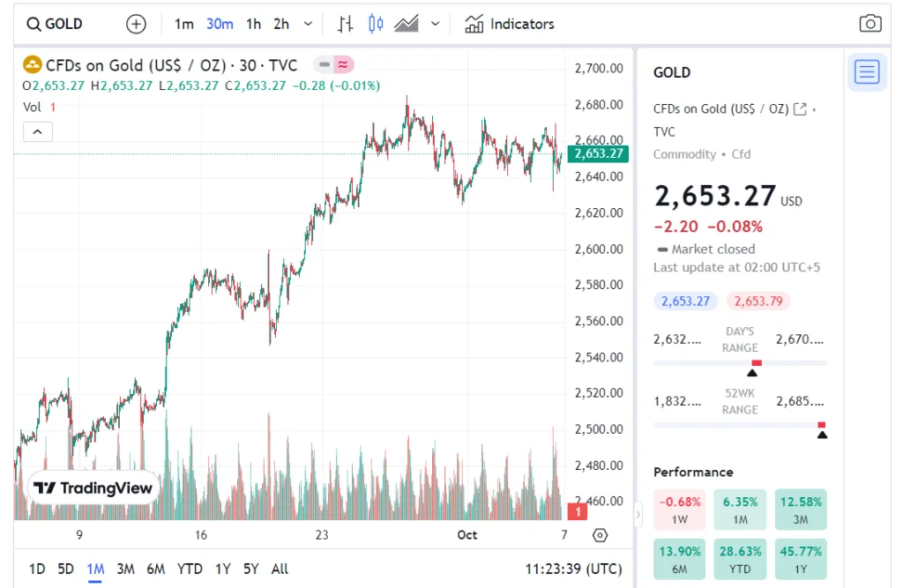The image size is (903, 588).
Task: Select the 3M date range
Action: pos(125,569)
